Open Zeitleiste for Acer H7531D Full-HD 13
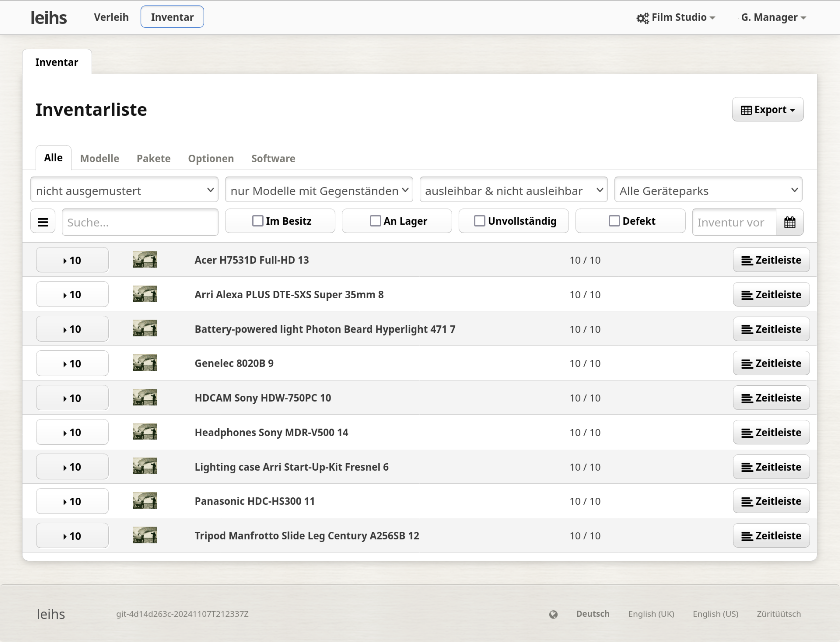The image size is (840, 642). coord(771,260)
